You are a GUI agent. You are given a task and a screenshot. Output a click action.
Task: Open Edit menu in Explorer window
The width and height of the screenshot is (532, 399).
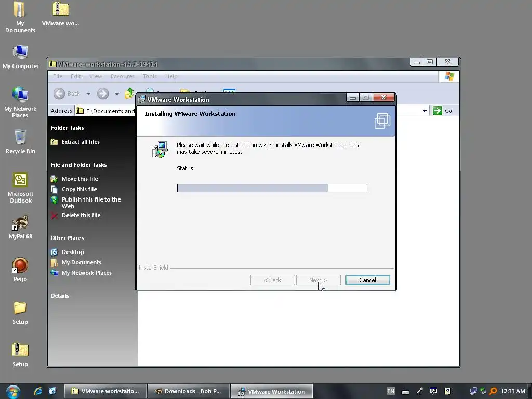[76, 76]
